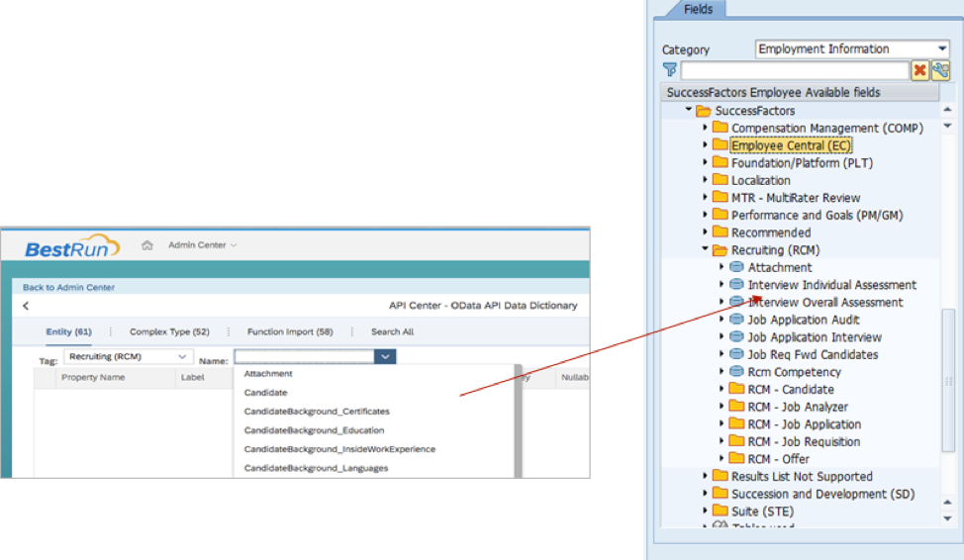
Task: Click the Property Name column header
Action: 93,377
